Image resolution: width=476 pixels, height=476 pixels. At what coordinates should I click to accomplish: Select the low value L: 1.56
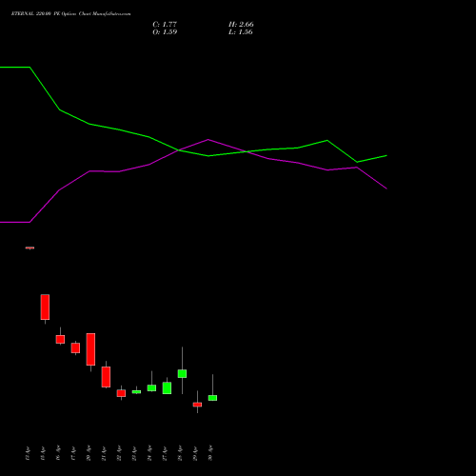click(x=241, y=32)
